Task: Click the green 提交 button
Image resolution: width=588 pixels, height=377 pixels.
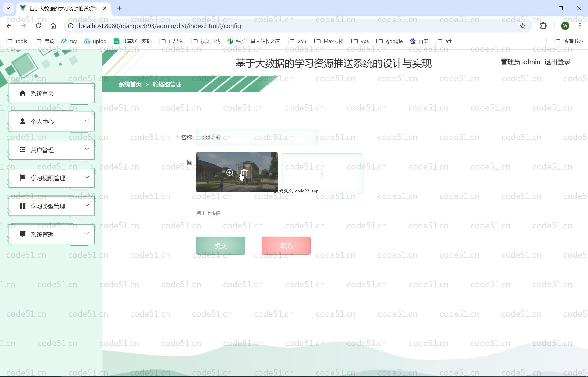Action: tap(220, 245)
